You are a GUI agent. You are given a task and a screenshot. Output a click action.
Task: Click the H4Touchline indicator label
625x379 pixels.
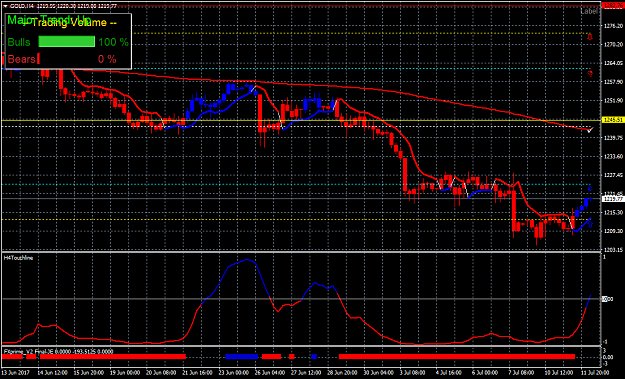pos(18,258)
